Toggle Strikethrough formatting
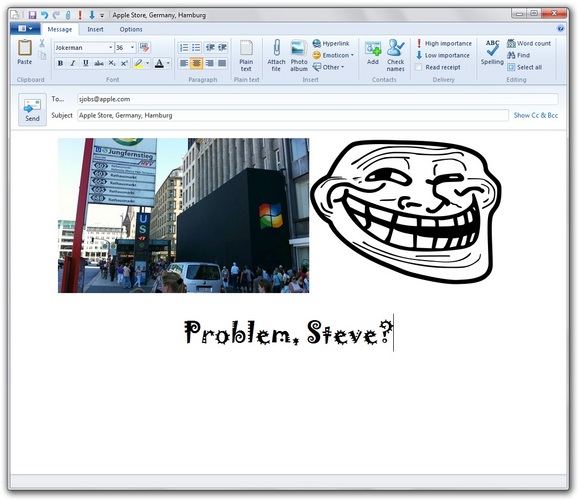This screenshot has width=579, height=500. (x=99, y=64)
